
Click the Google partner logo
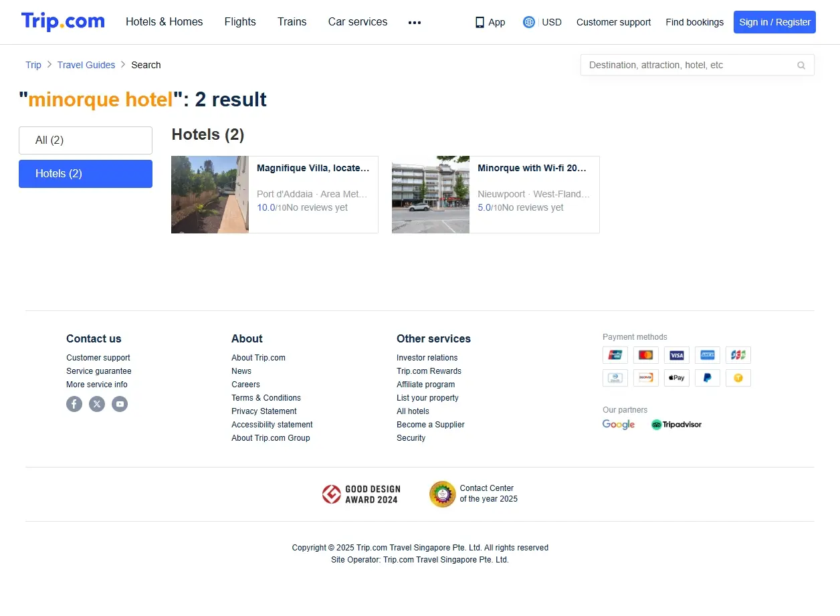click(619, 425)
